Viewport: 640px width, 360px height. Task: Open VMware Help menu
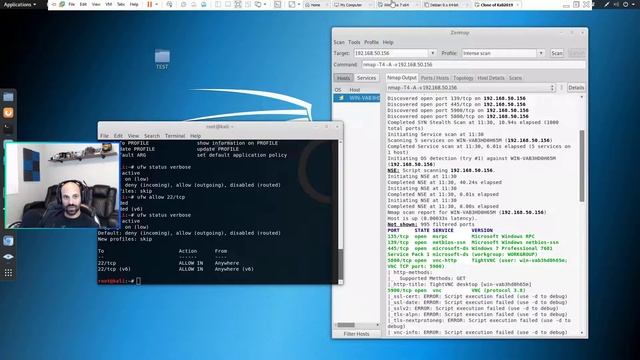coord(134,4)
